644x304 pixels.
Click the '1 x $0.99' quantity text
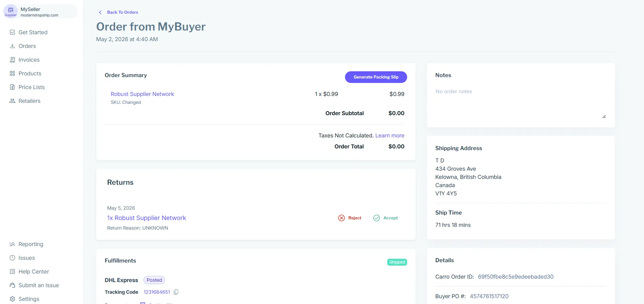326,94
